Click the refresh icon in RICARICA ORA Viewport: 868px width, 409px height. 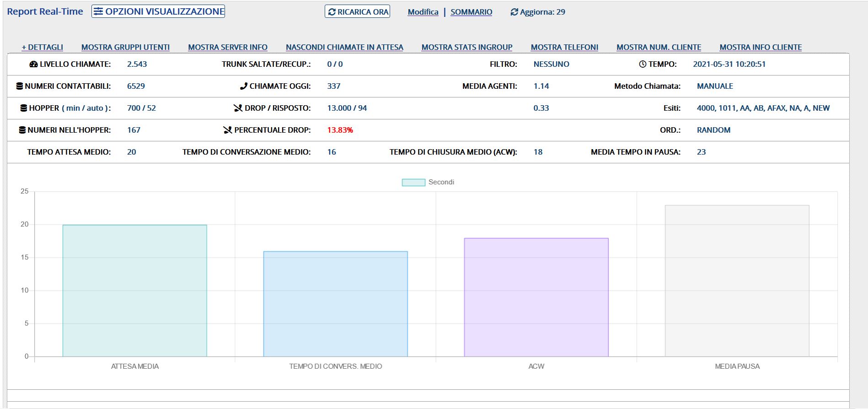(332, 12)
